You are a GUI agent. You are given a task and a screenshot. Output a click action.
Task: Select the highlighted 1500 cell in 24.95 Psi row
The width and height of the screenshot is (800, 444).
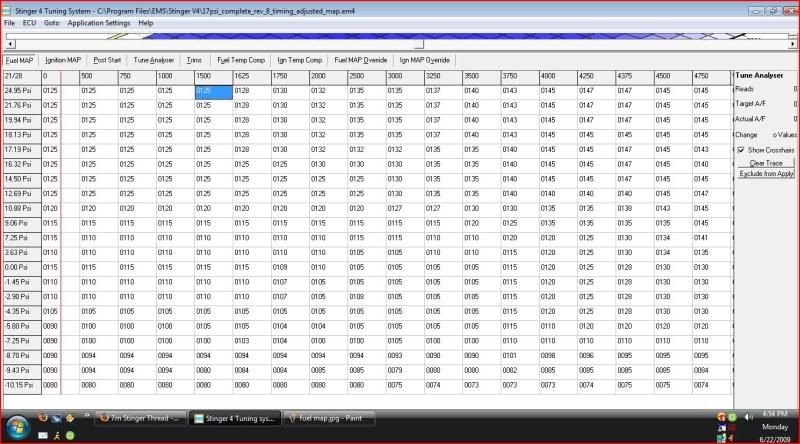point(213,92)
